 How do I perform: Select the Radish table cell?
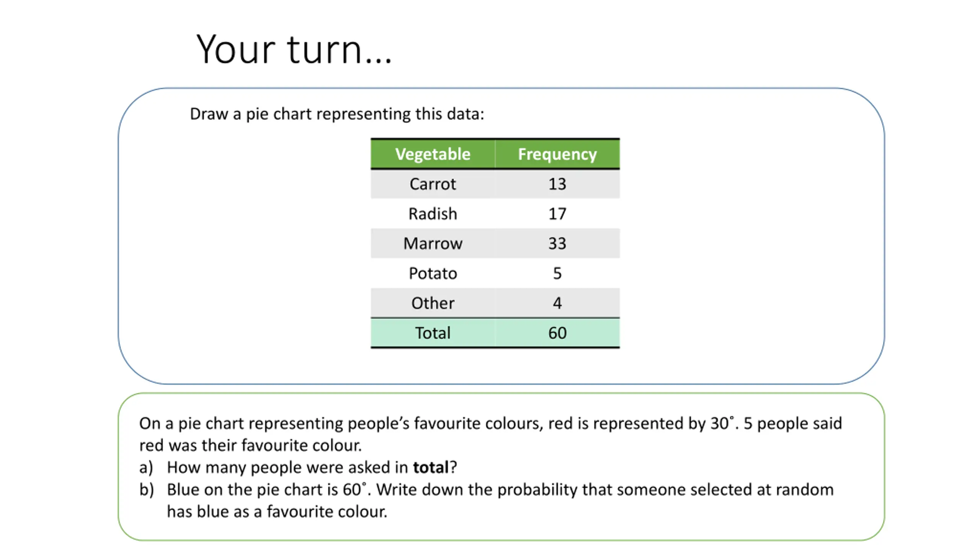point(433,214)
